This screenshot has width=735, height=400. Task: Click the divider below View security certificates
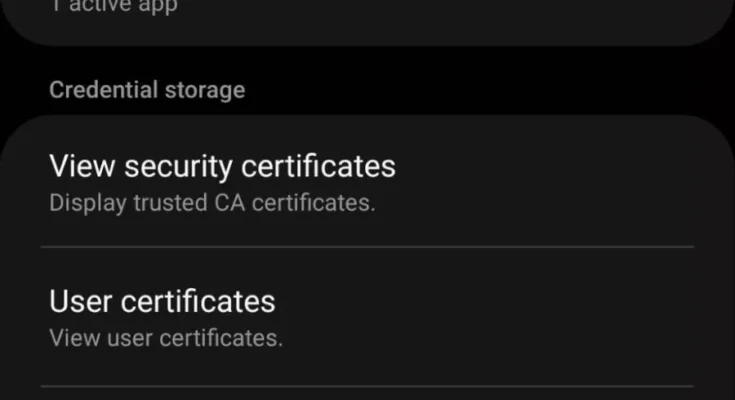click(367, 247)
